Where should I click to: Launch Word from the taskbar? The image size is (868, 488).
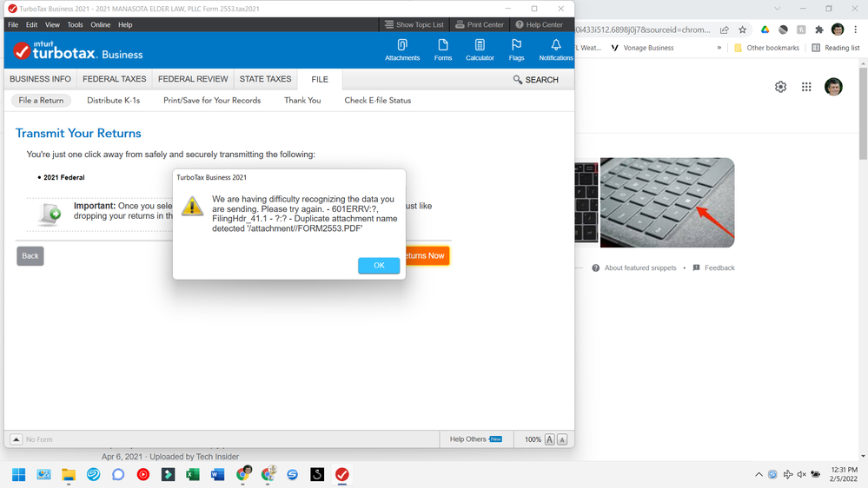pos(217,475)
